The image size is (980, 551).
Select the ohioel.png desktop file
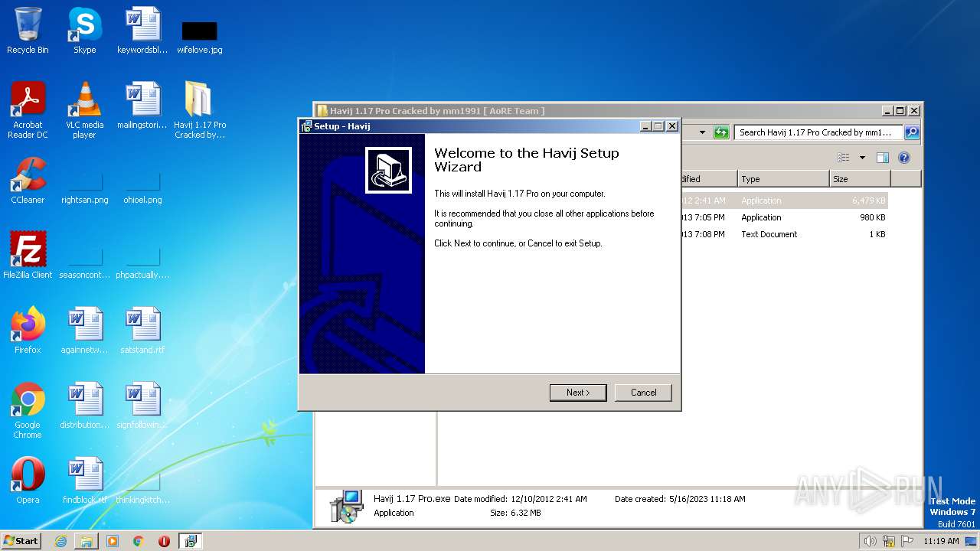coord(142,188)
